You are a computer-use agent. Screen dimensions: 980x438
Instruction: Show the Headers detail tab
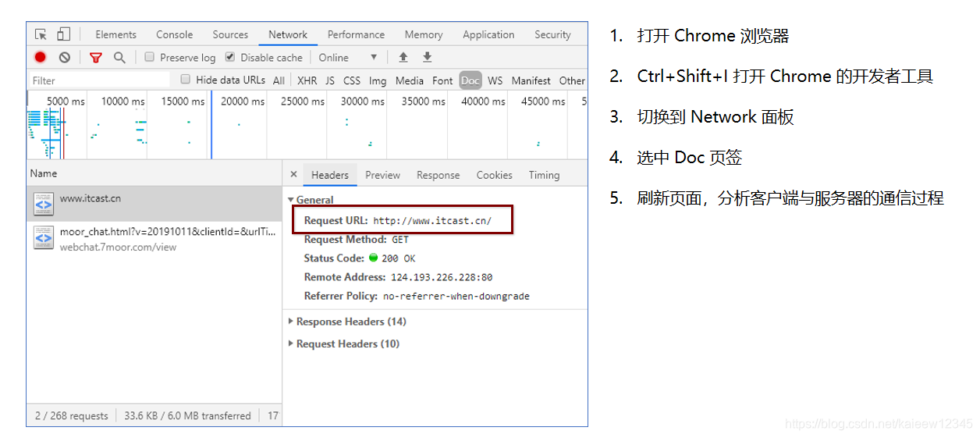(x=330, y=175)
